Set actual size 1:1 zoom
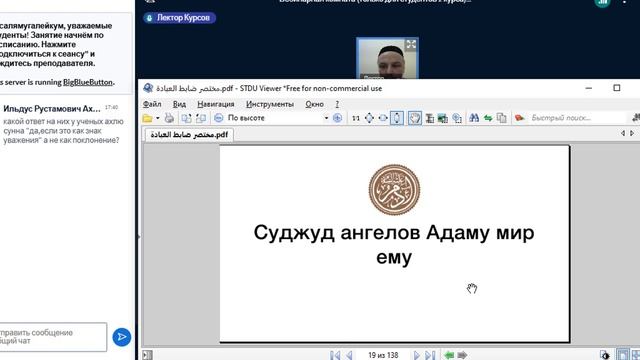Image resolution: width=640 pixels, height=360 pixels. [356, 118]
